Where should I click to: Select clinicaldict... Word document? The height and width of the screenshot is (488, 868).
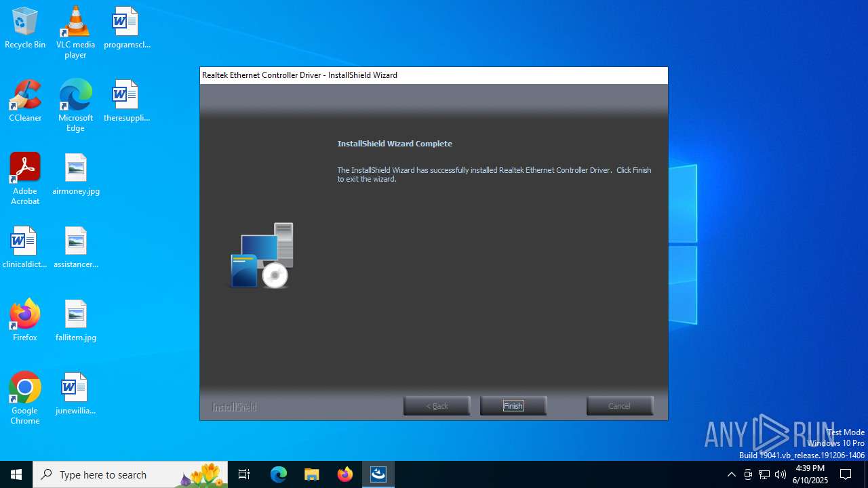click(25, 248)
